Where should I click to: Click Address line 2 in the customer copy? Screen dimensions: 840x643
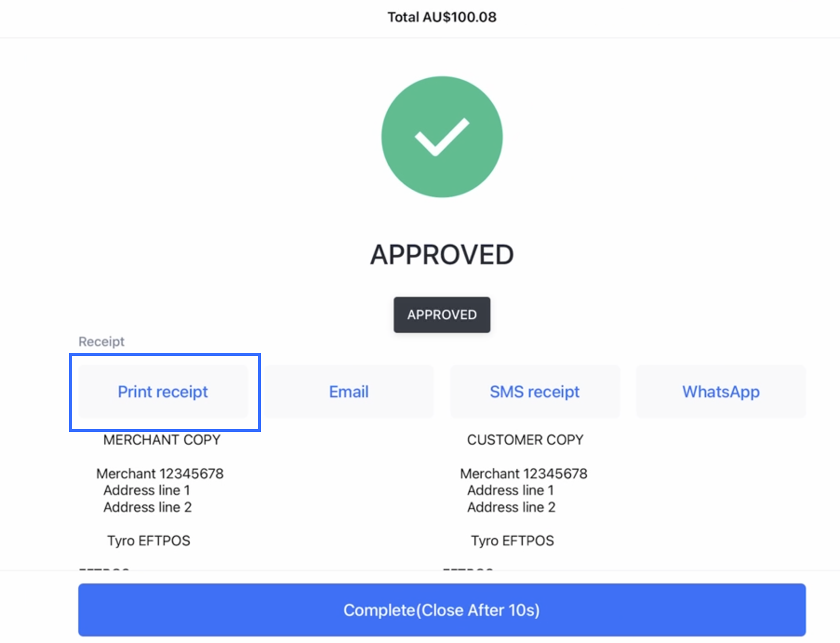point(511,507)
